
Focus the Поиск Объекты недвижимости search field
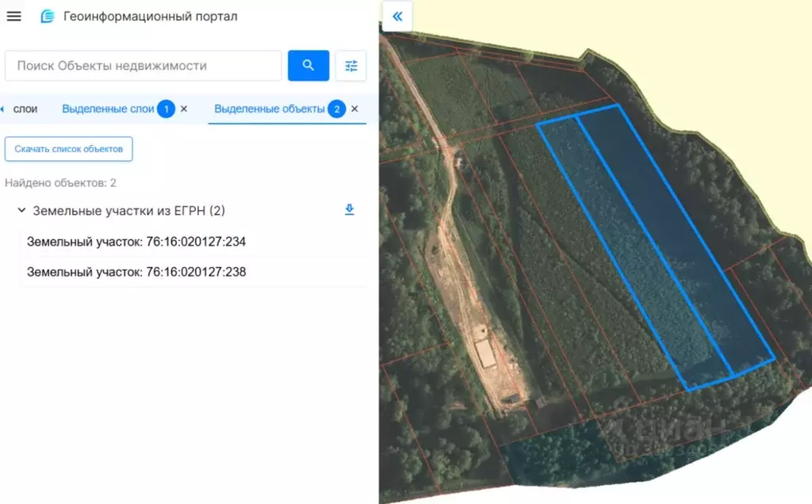click(143, 65)
